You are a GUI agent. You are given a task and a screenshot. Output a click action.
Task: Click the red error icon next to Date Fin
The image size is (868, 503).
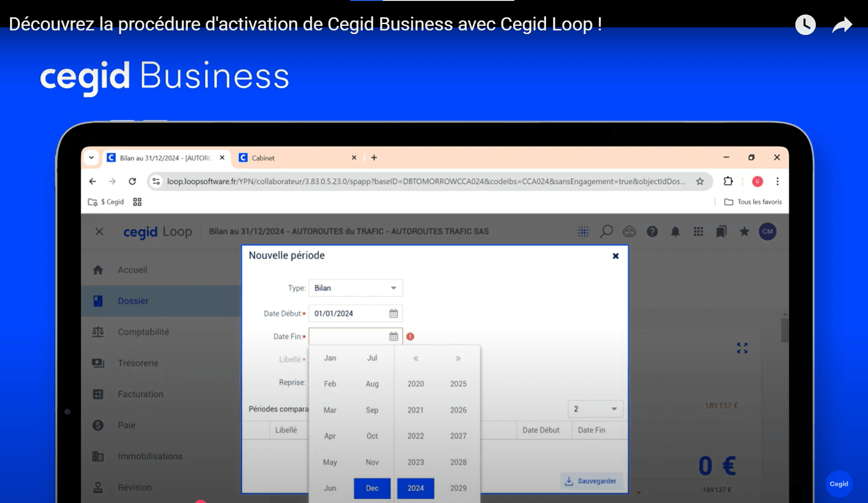tap(410, 336)
